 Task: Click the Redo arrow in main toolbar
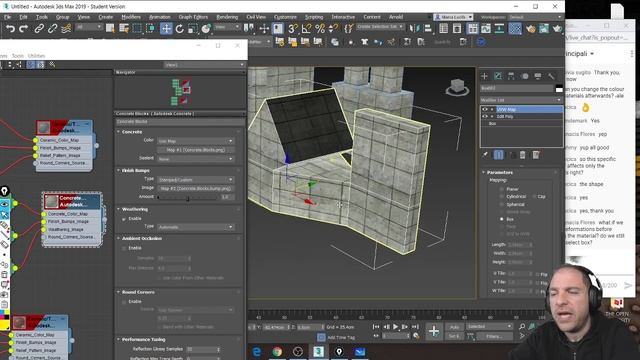pos(24,29)
